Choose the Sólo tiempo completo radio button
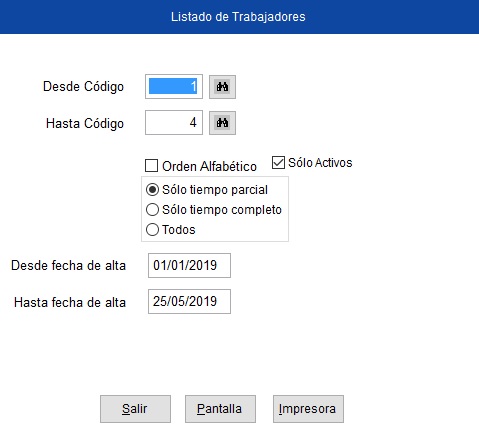Screen dimensions: 479x435 [x=152, y=210]
